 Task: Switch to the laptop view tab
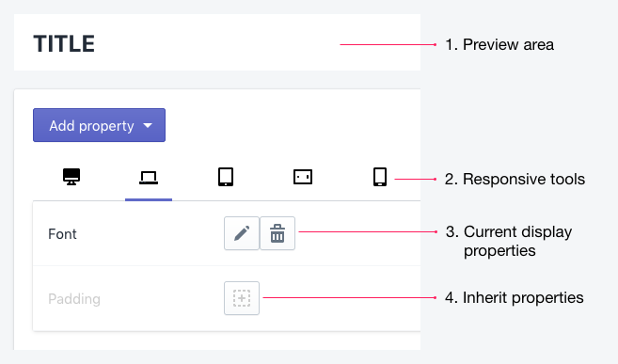(x=149, y=178)
